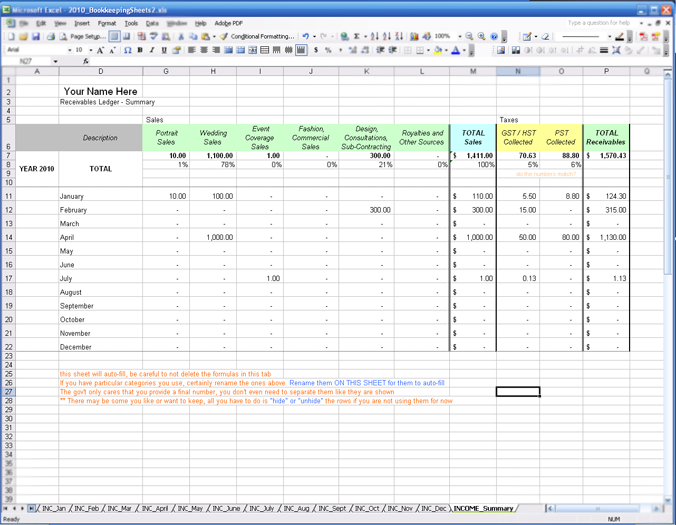Click the Page Setup... button
The width and height of the screenshot is (676, 525).
88,37
